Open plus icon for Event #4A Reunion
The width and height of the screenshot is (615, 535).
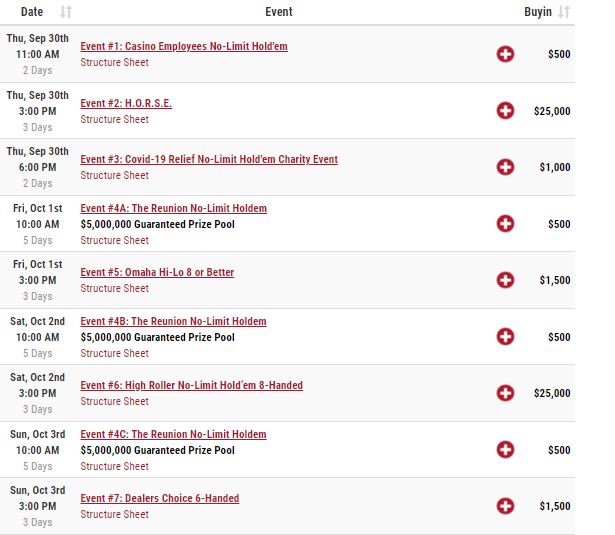click(505, 224)
